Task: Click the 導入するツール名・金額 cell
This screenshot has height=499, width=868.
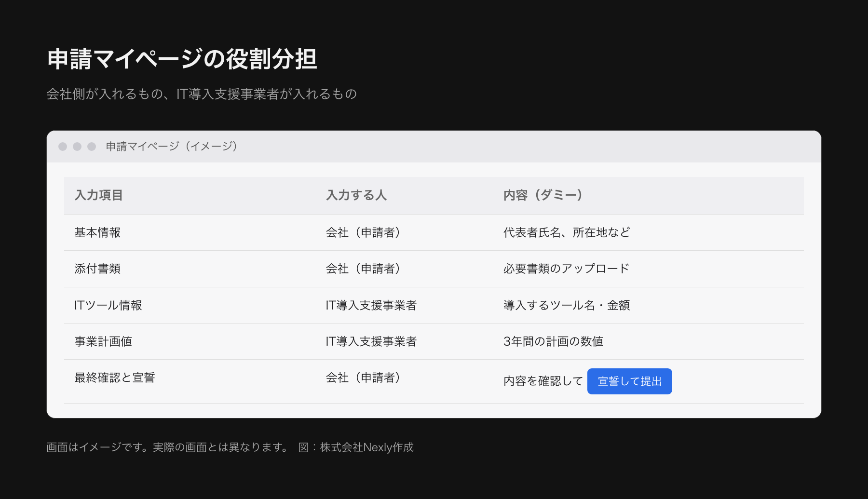Action: (x=567, y=305)
